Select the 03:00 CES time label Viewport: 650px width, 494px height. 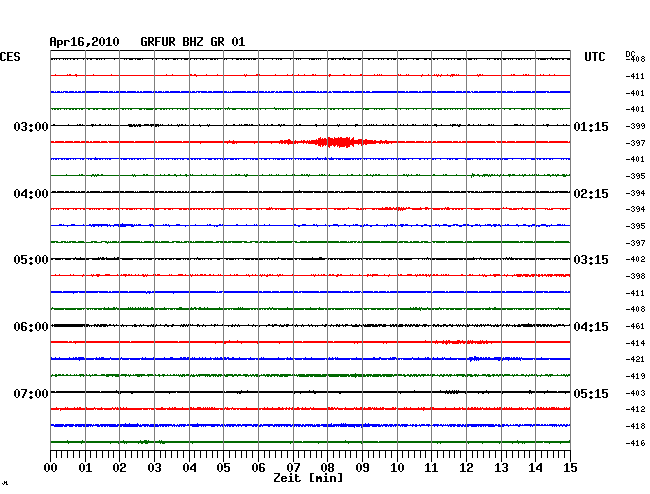pyautogui.click(x=31, y=126)
